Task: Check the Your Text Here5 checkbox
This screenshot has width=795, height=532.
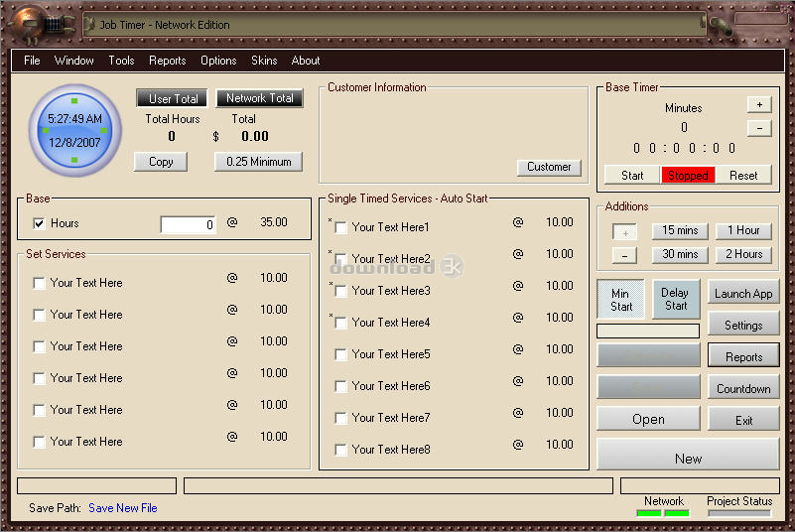Action: [x=341, y=354]
